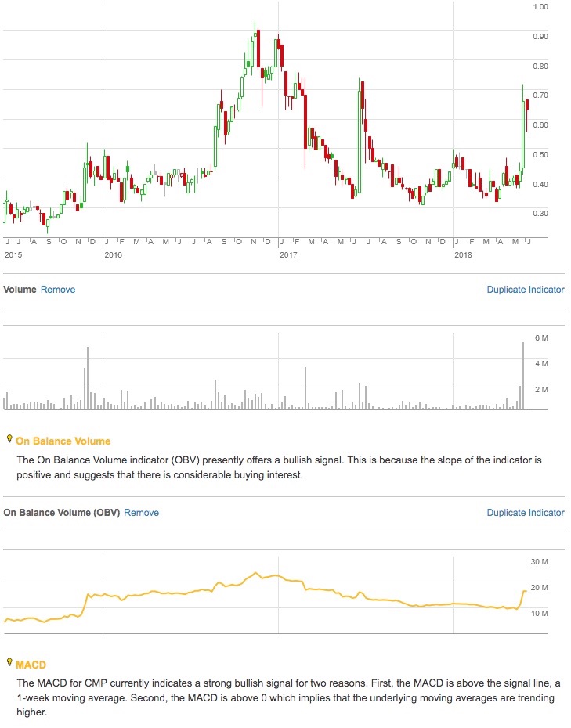Open the MACD heading
Image resolution: width=571 pixels, height=728 pixels.
pyautogui.click(x=31, y=665)
